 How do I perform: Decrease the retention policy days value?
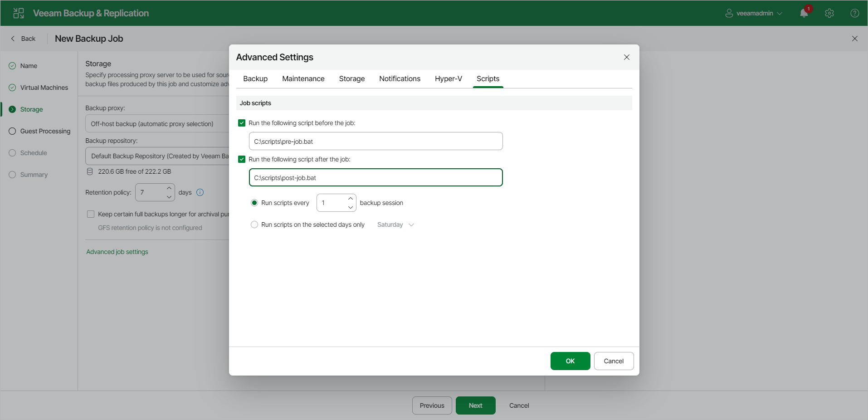169,197
